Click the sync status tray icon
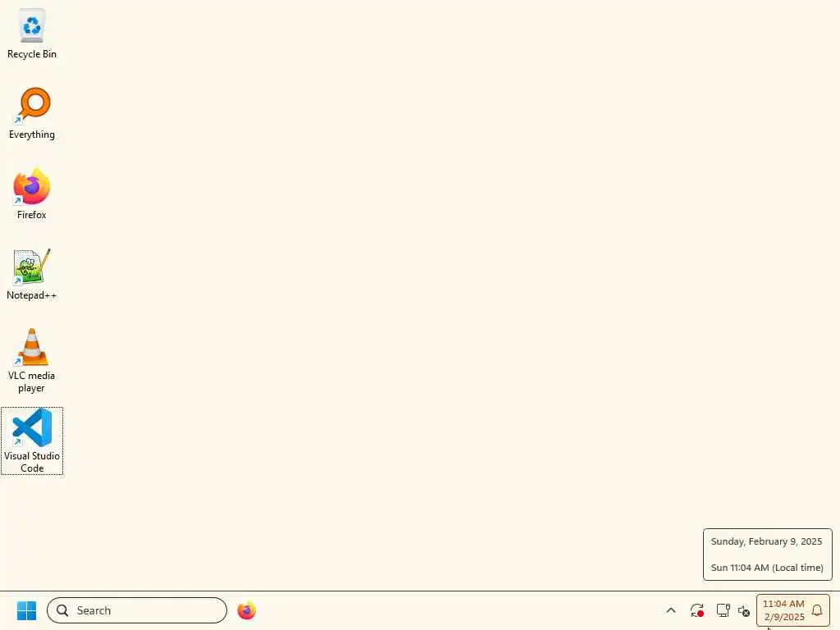 (x=697, y=610)
